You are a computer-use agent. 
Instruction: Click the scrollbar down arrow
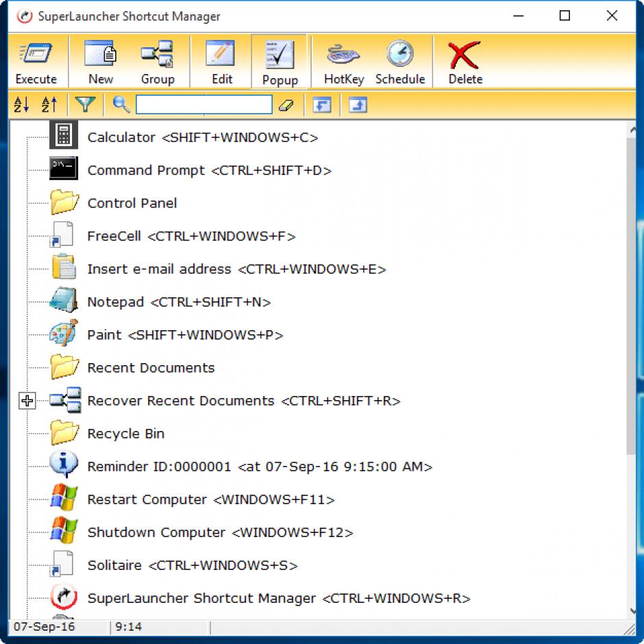point(632,611)
